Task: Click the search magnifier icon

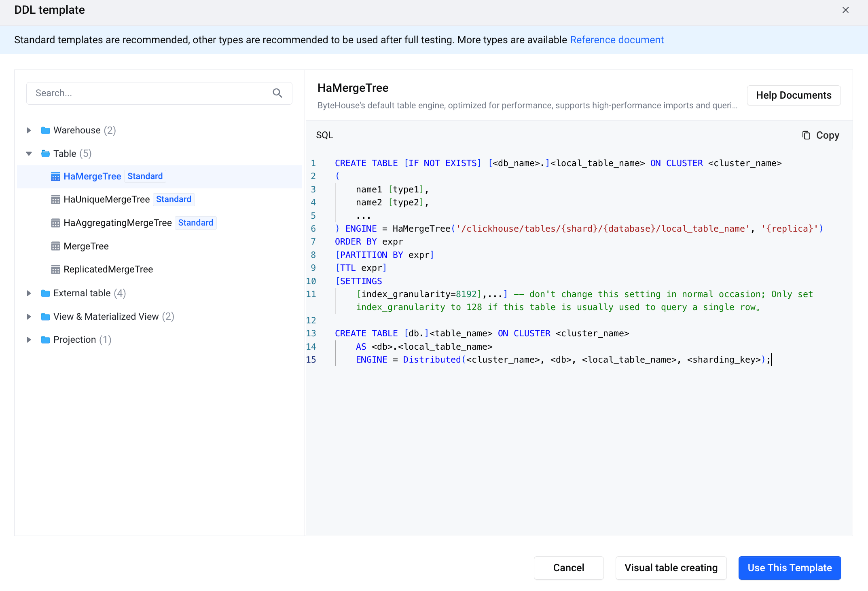Action: 277,93
